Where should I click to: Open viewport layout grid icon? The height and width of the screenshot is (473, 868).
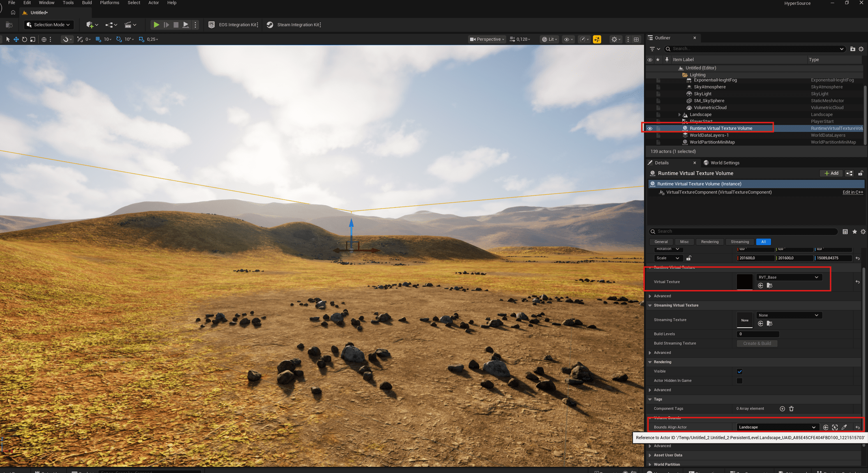(x=636, y=39)
